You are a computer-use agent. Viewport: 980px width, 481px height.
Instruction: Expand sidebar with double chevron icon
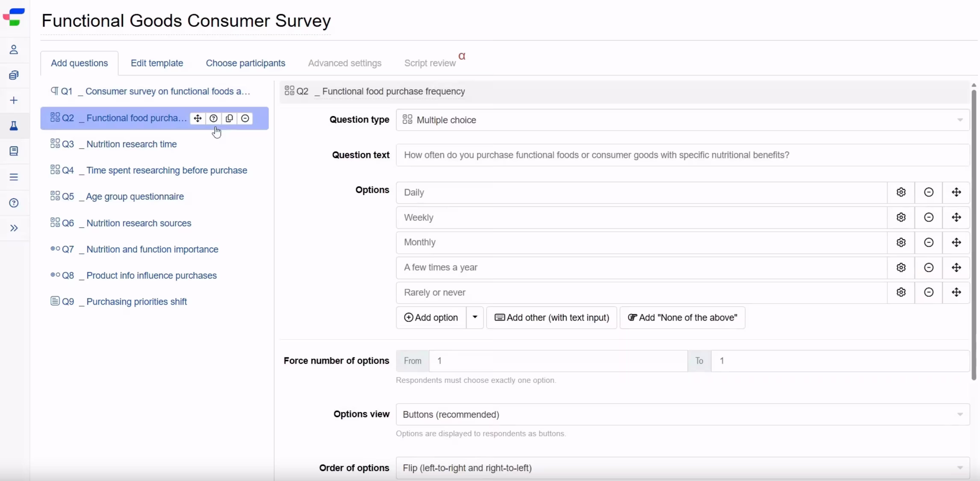(x=14, y=228)
